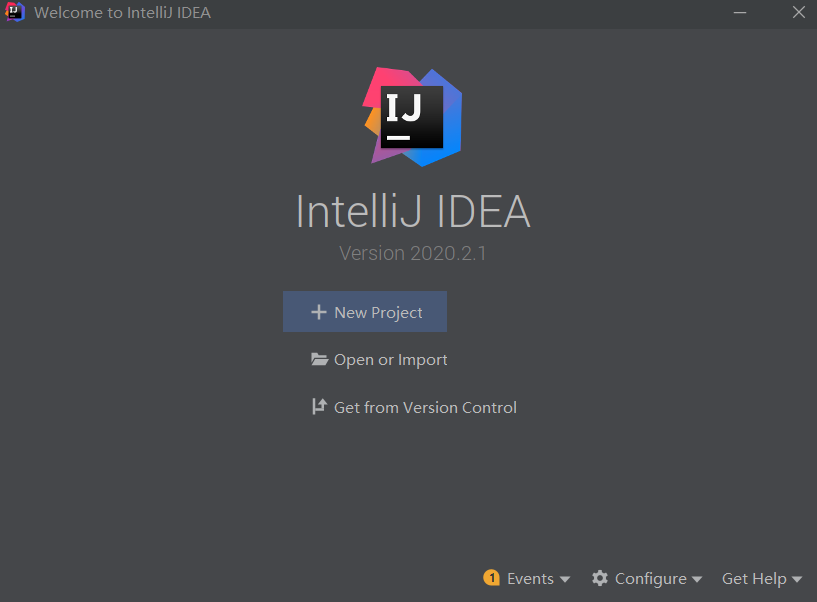Viewport: 817px width, 602px height.
Task: Close the Welcome to IntelliJ IDEA window
Action: click(799, 13)
